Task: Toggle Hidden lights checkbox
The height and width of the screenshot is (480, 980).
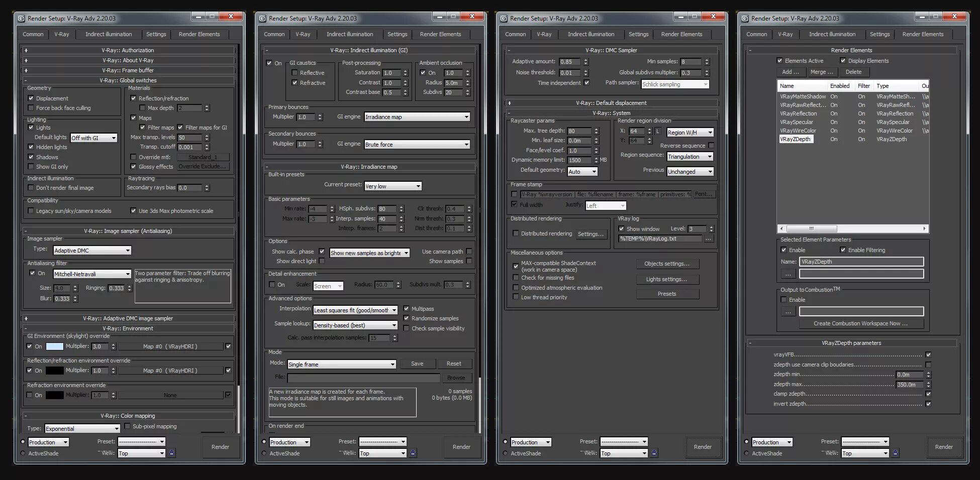Action: coord(31,147)
